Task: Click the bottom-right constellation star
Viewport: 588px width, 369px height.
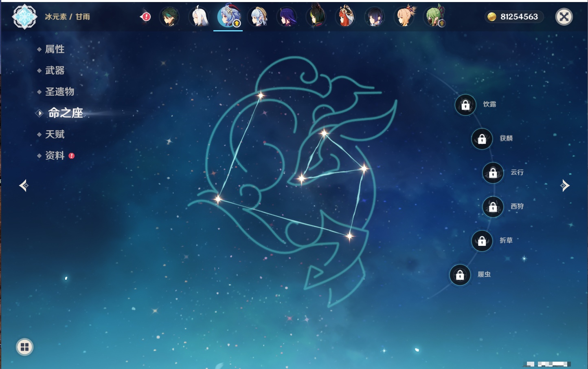Action: tap(349, 236)
